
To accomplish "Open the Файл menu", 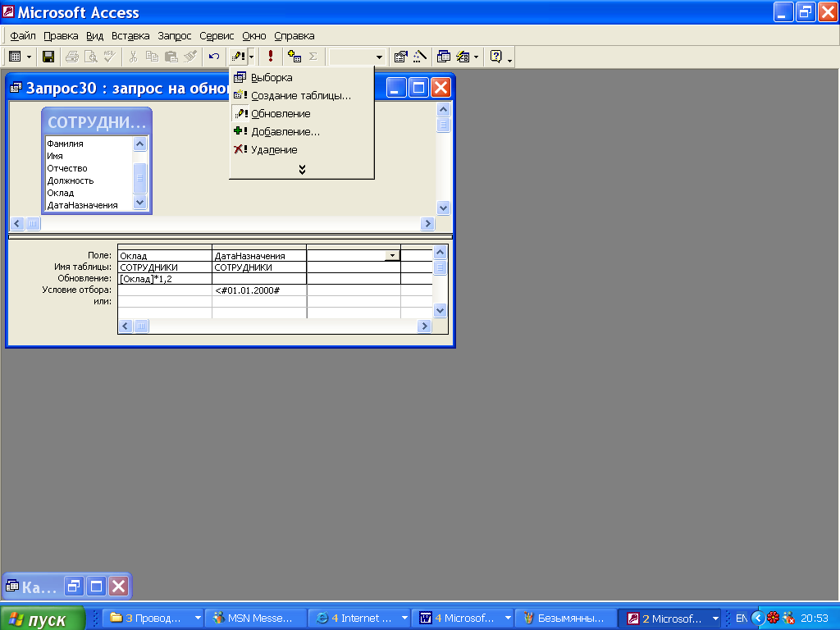I will (x=22, y=36).
